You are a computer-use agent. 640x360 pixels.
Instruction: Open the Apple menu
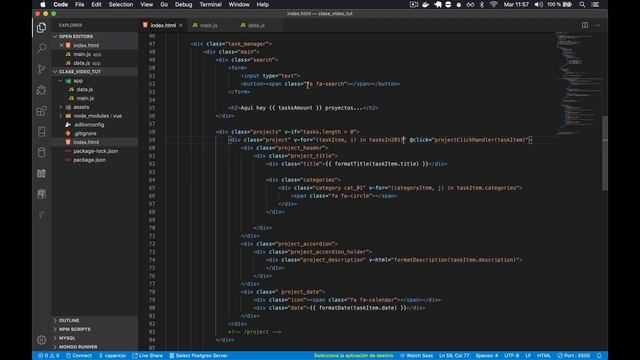[42, 4]
